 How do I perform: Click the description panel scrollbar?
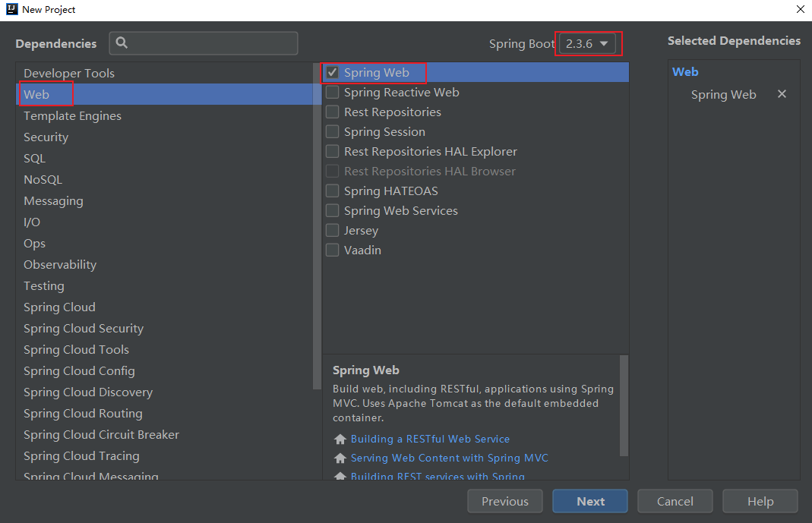point(624,405)
